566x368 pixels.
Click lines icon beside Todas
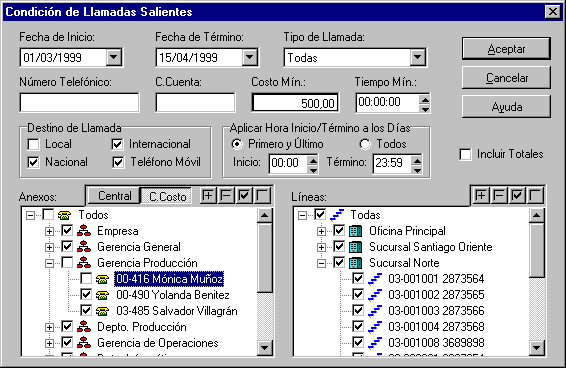point(337,215)
